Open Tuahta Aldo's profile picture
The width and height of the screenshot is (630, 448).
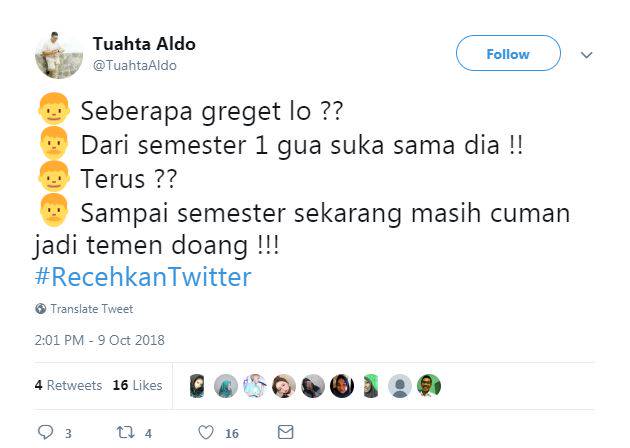(59, 55)
